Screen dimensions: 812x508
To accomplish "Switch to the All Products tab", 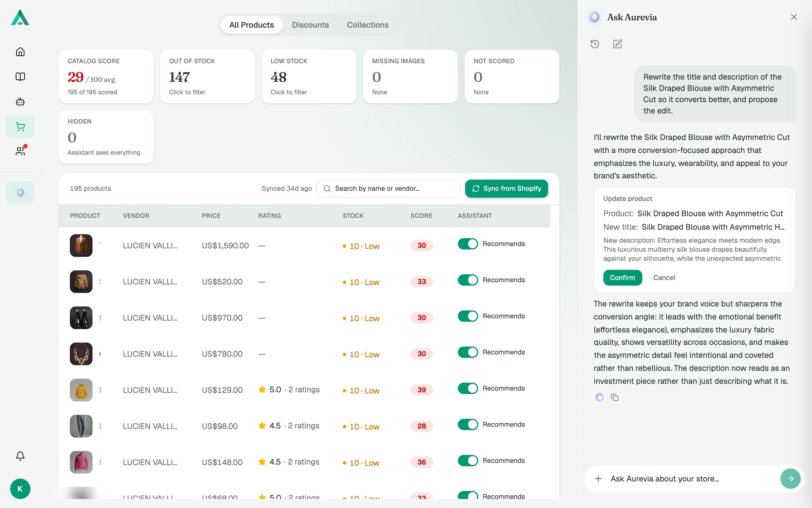I will point(251,25).
